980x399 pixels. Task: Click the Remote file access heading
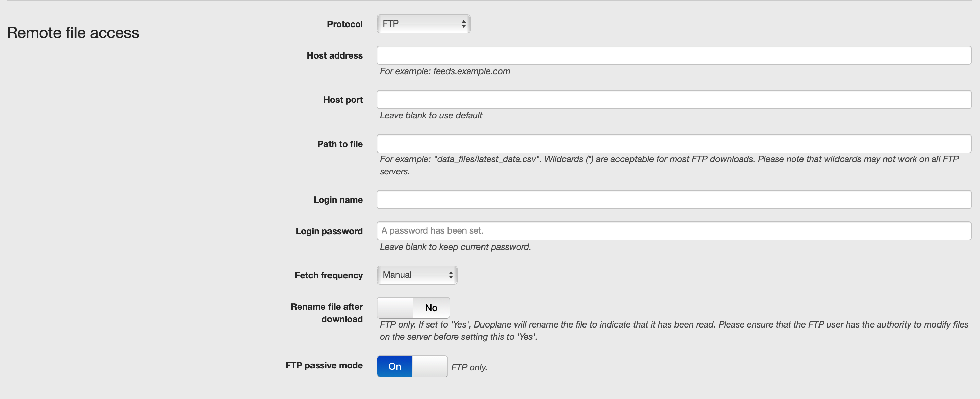point(73,33)
